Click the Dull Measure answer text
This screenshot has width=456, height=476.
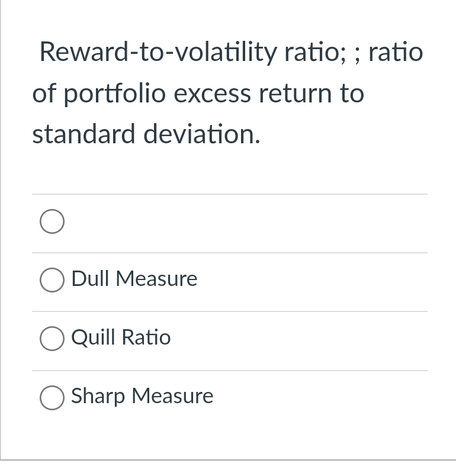(134, 278)
